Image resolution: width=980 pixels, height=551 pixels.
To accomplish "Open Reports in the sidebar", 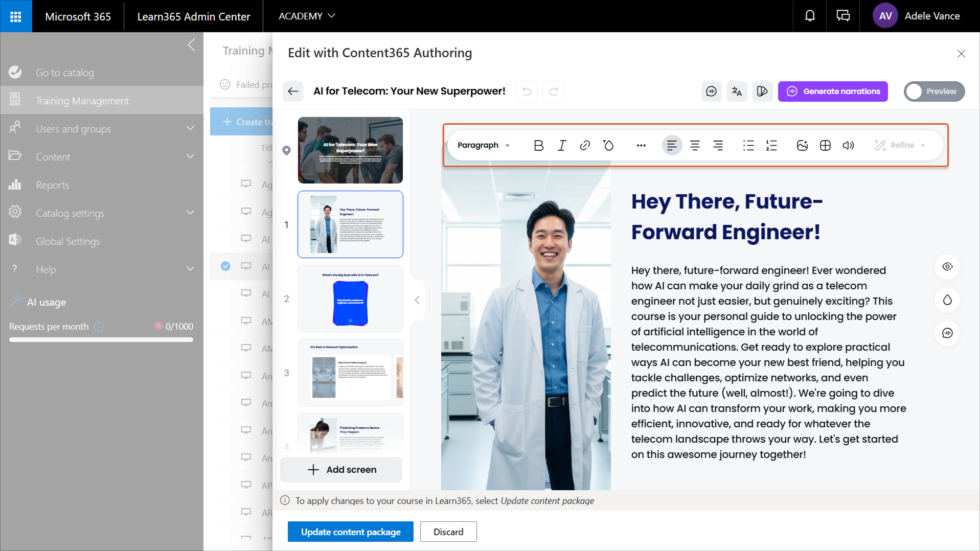I will click(x=52, y=185).
